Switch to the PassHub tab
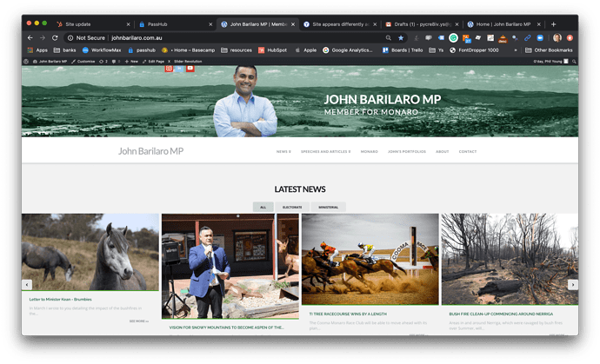Viewport: 600px width, 364px height. 174,24
